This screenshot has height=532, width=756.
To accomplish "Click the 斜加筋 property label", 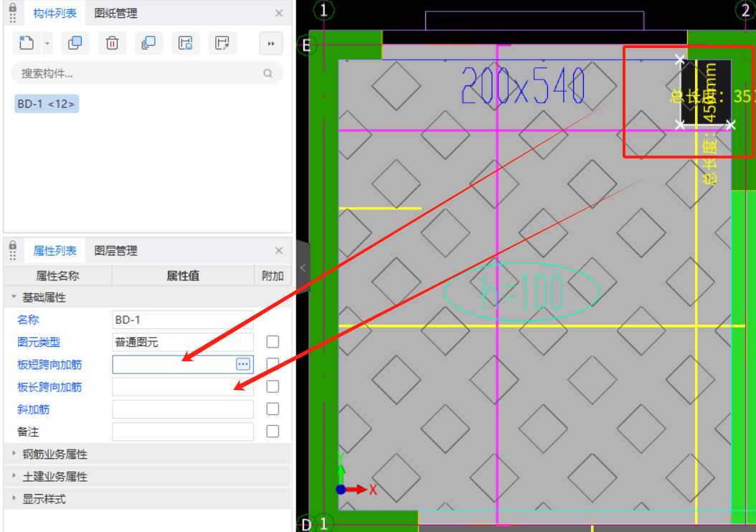I will click(x=33, y=409).
